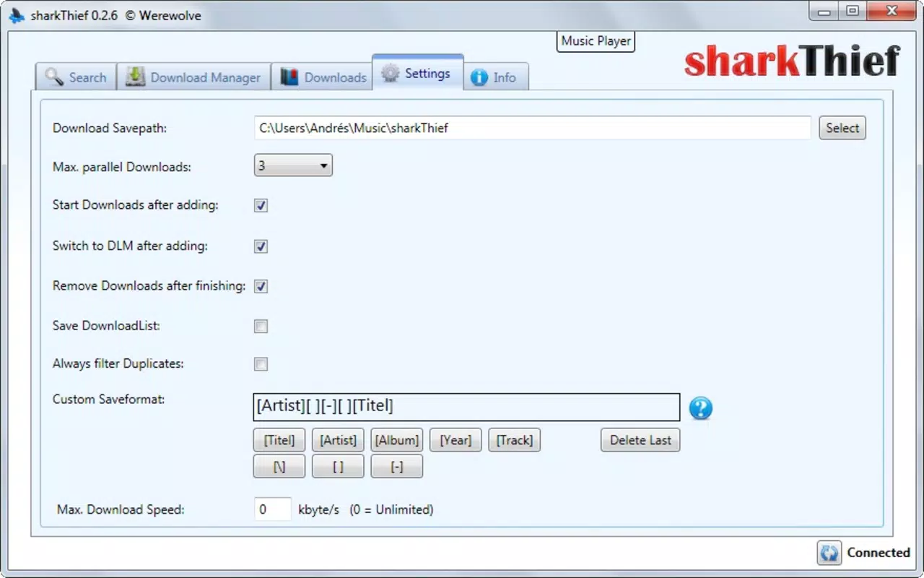Switch to the Downloads tab
Viewport: 924px width, 578px height.
coord(323,77)
